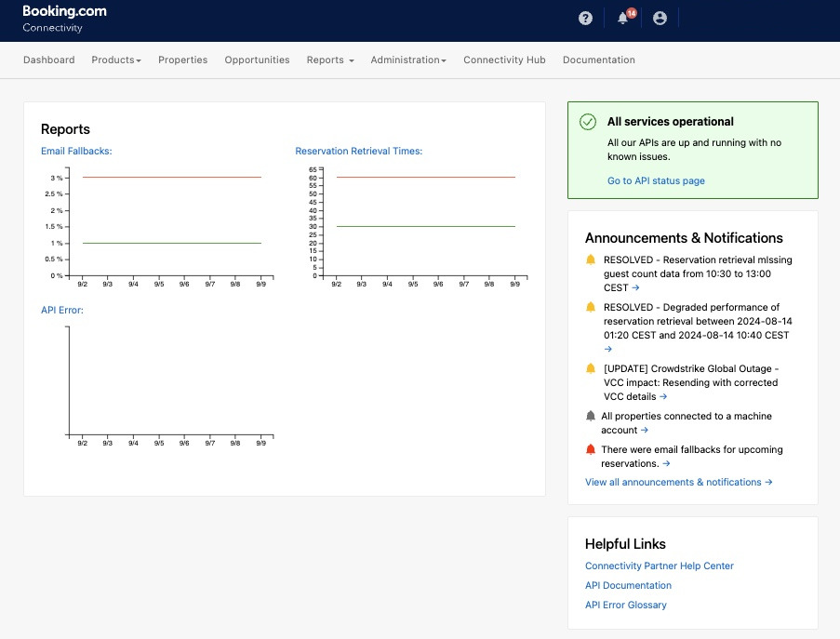
Task: Click the Booking.com Connectivity logo
Action: point(64,19)
